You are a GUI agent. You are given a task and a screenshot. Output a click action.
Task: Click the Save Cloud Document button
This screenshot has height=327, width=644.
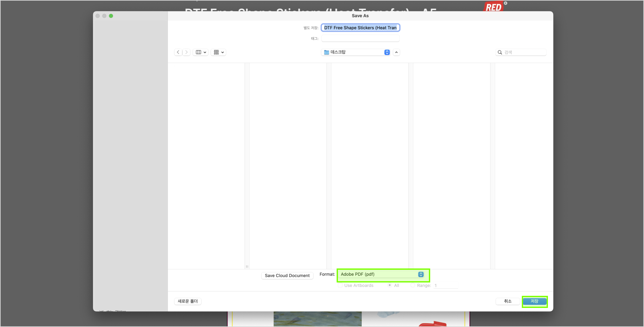coord(287,275)
